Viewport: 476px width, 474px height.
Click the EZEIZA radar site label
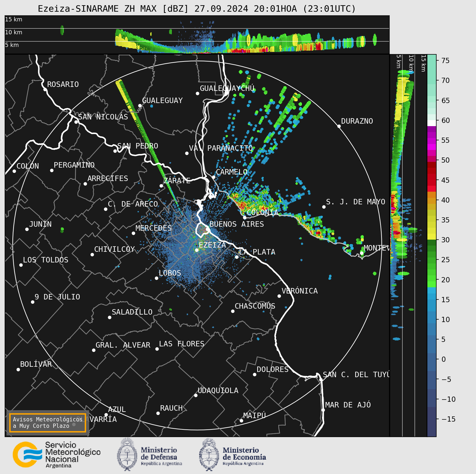(x=212, y=245)
